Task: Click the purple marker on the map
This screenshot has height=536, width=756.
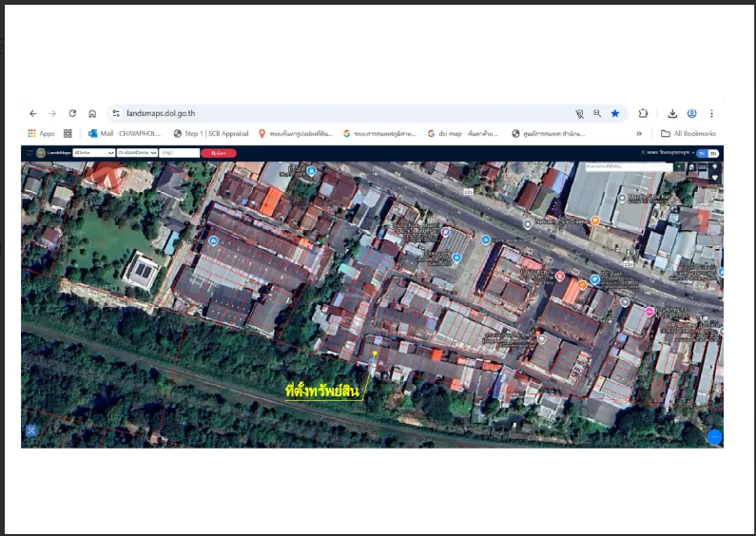Action: [446, 232]
